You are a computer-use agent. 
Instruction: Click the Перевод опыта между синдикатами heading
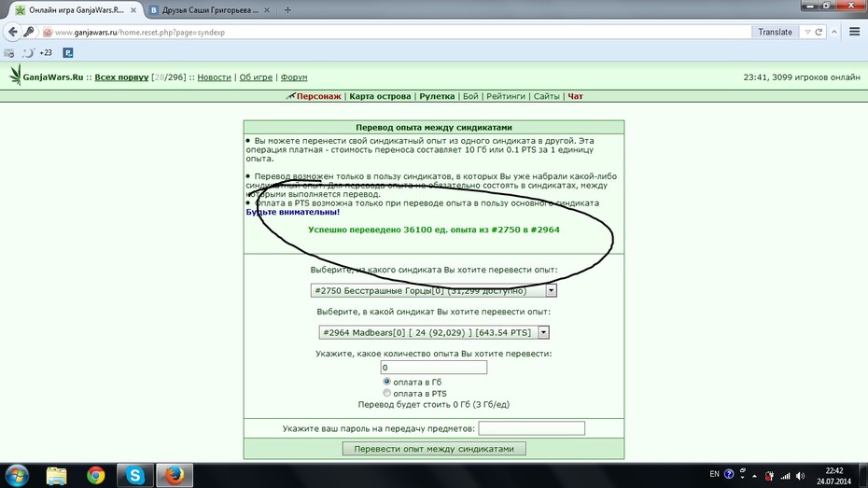[x=433, y=127]
